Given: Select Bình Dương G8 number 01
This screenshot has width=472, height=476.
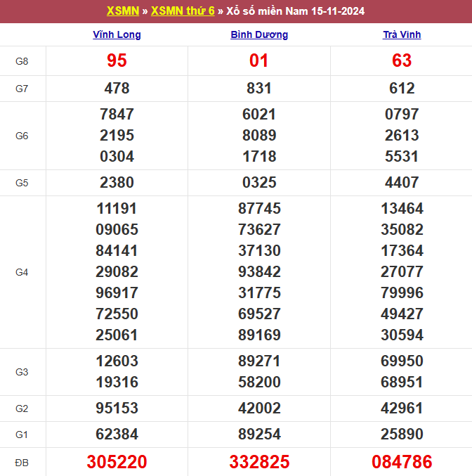Looking at the screenshot, I should [258, 60].
